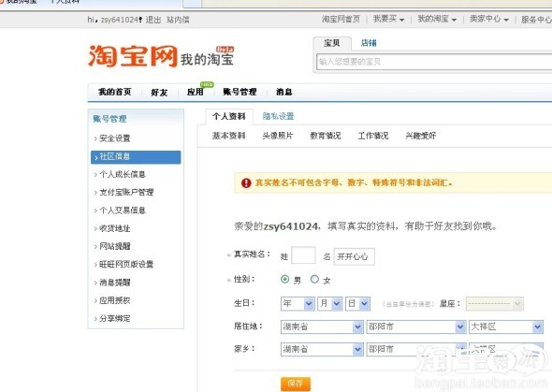Screen dimensions: 552x392
Task: Open 消息提醒 in the sidebar
Action: (115, 283)
